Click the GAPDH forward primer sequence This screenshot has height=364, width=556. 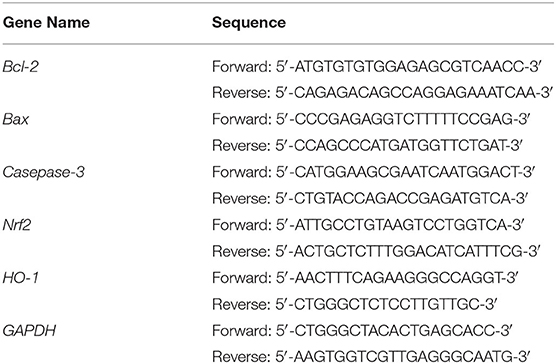[362, 331]
